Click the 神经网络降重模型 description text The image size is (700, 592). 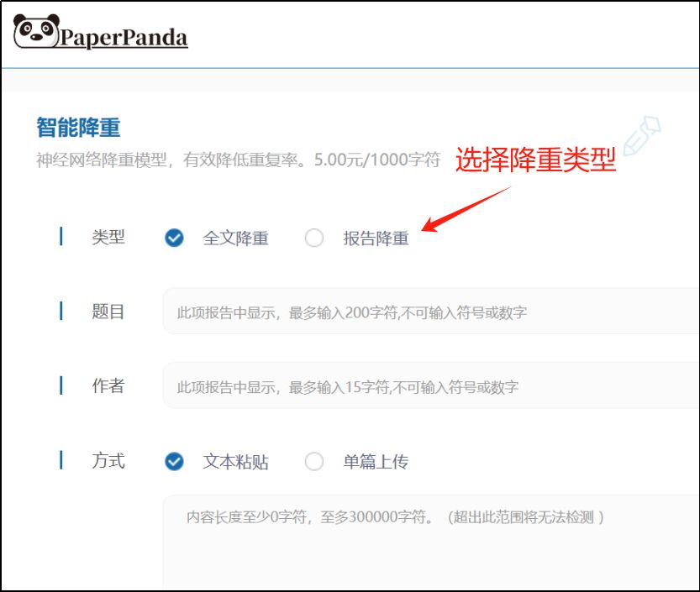click(x=239, y=160)
